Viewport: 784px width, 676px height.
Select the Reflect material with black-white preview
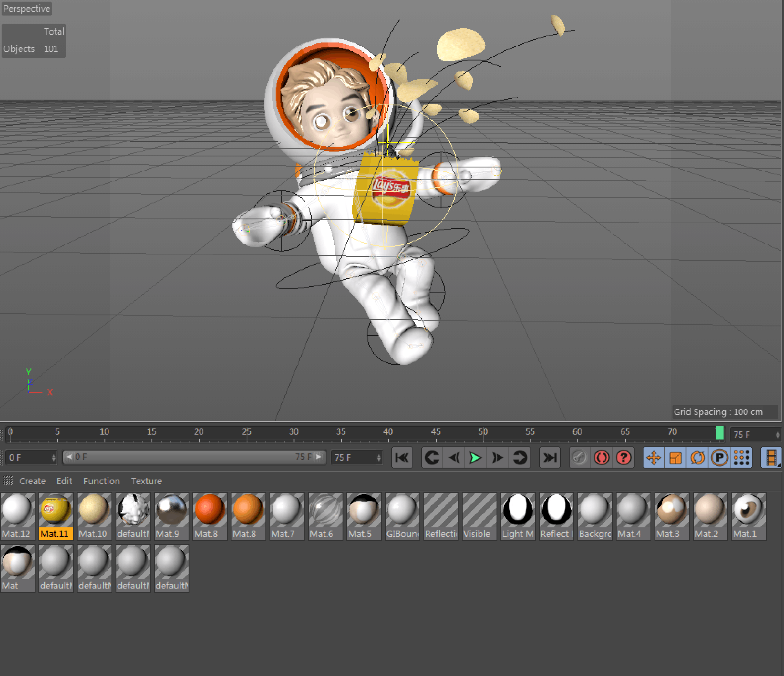pos(557,516)
